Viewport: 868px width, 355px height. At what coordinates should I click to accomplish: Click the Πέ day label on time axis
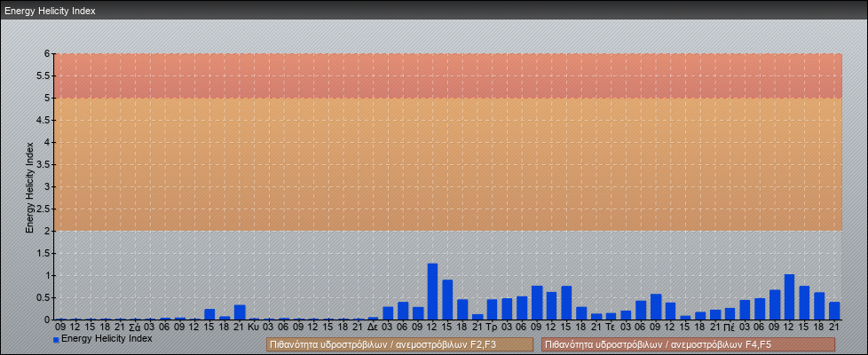pos(730,327)
